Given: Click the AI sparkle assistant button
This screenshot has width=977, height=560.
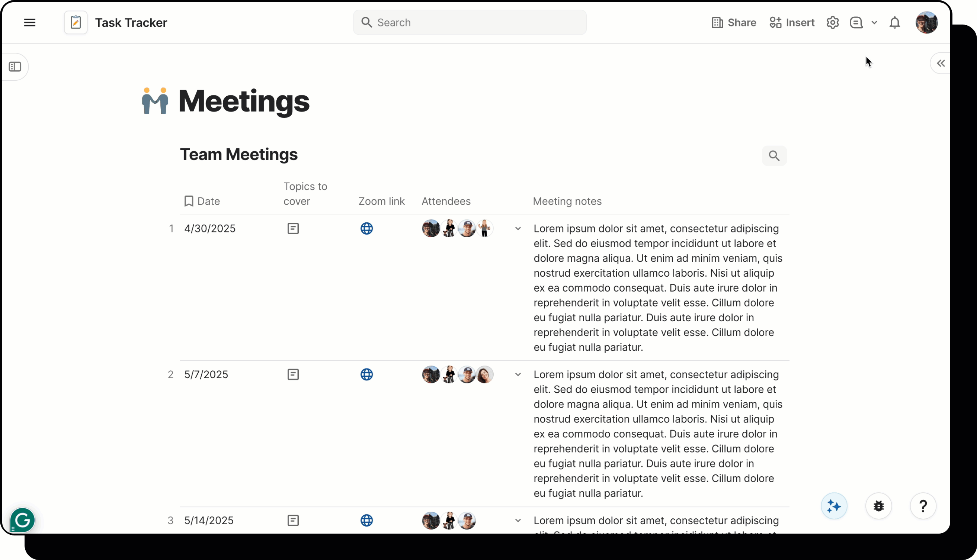Looking at the screenshot, I should [x=834, y=506].
